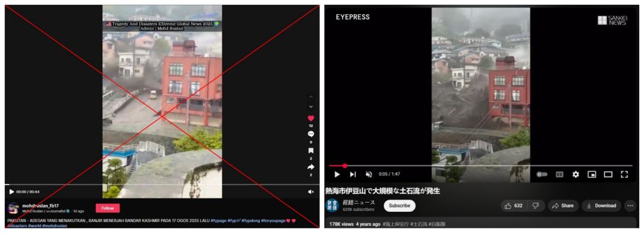Share the TikTok video via arrow icon
This screenshot has height=233, width=644.
coord(311,167)
